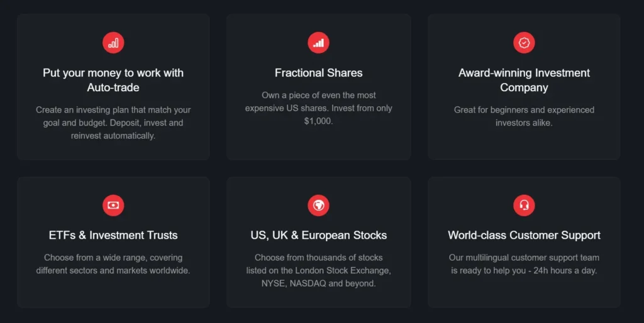Click the '$1,000' minimum investment amount
This screenshot has width=644, height=323.
click(x=318, y=121)
